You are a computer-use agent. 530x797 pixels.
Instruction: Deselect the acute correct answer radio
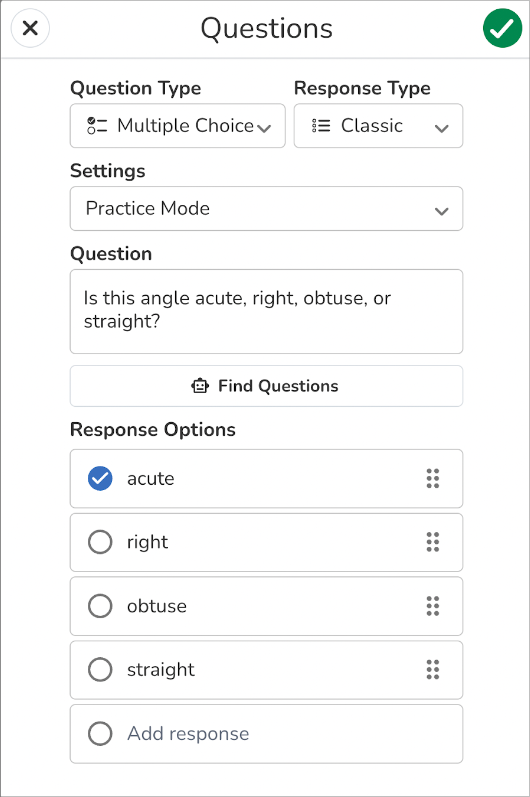(100, 478)
